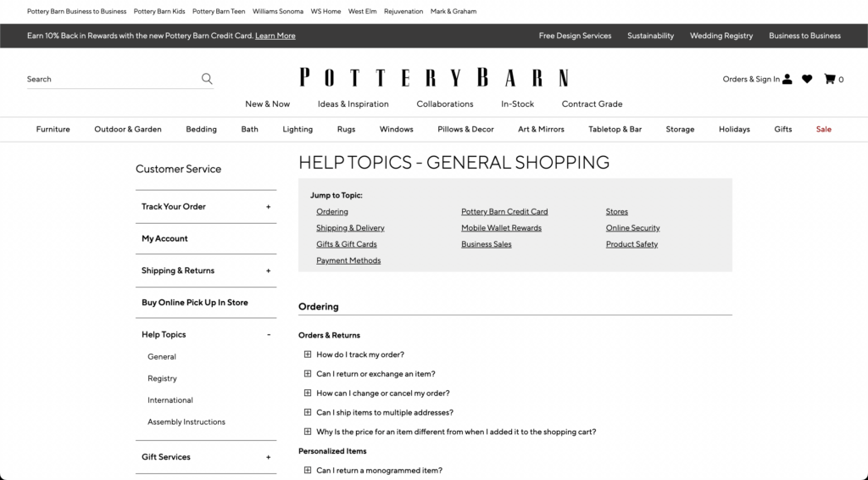Open the Outdoor & Garden menu
This screenshot has width=868, height=480.
click(128, 130)
